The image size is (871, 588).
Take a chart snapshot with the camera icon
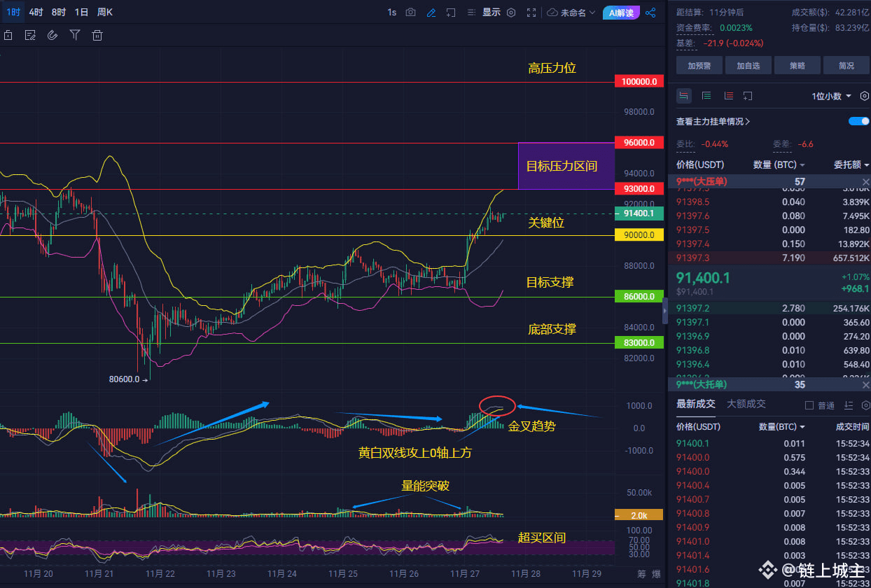[x=411, y=12]
